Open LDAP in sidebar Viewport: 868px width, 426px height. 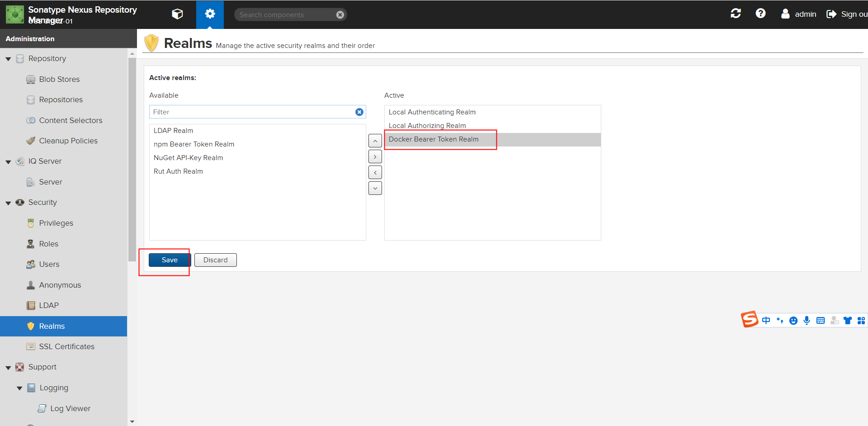tap(49, 305)
